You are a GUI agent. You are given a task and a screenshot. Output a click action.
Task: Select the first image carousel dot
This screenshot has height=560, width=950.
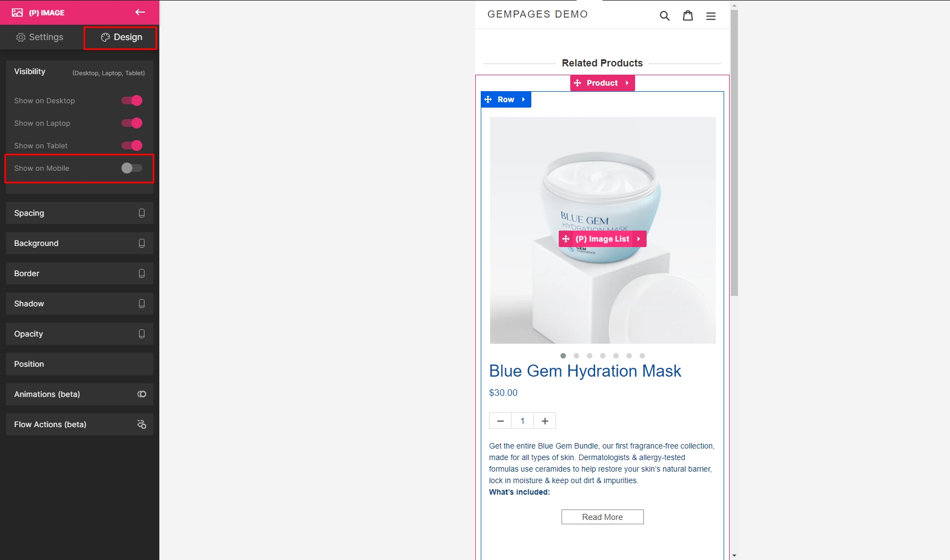563,356
